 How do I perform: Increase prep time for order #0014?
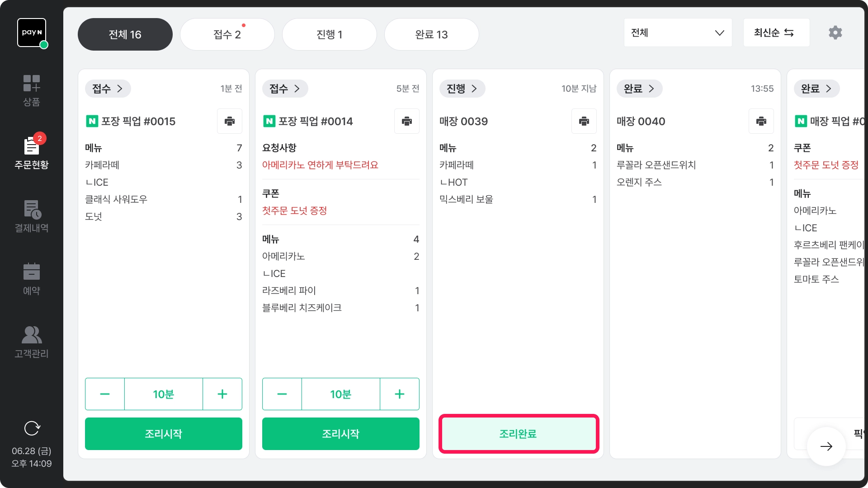400,394
